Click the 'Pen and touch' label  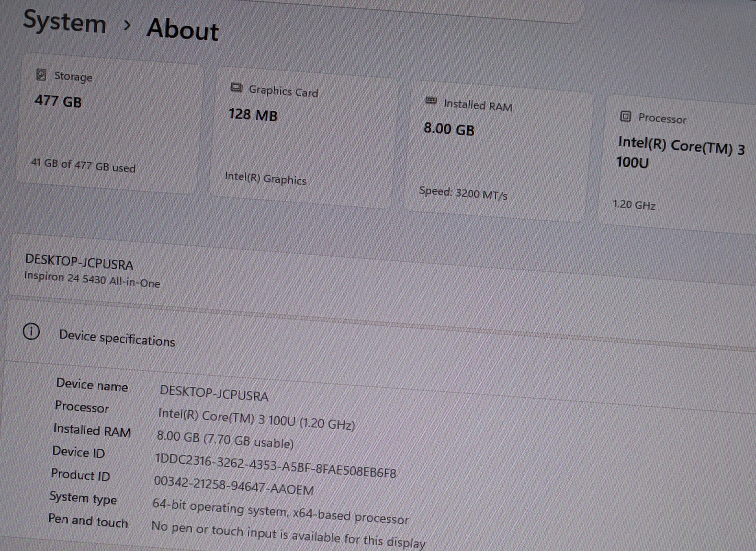click(88, 521)
